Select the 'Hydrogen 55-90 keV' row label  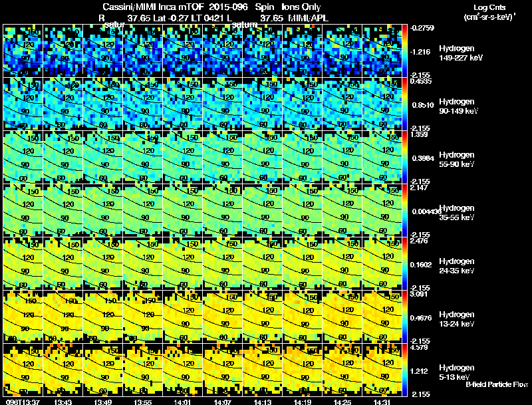coord(457,160)
